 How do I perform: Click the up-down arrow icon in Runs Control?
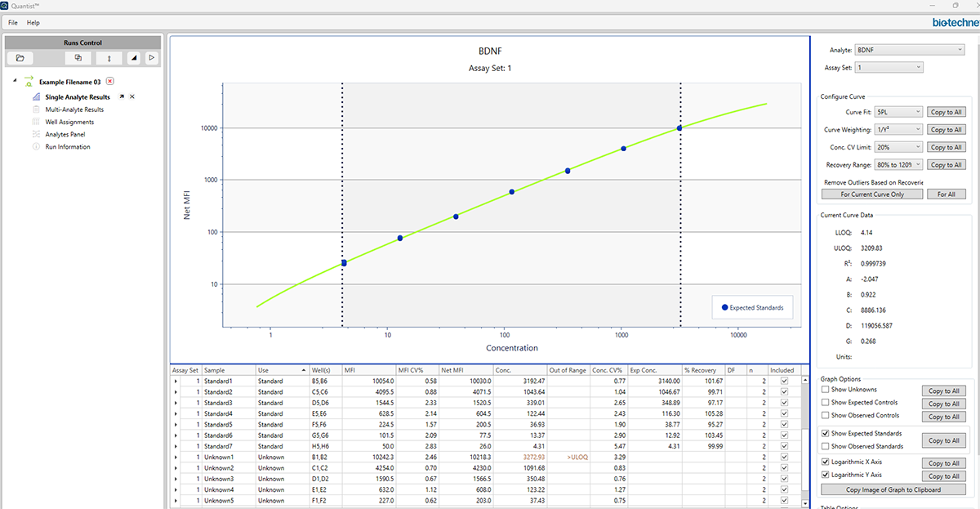click(109, 58)
